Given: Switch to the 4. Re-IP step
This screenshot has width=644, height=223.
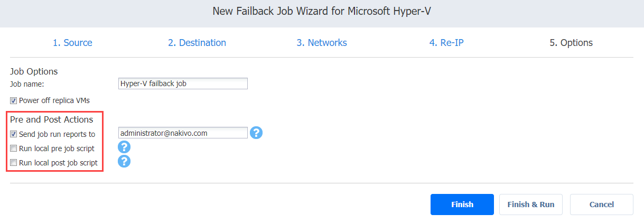Looking at the screenshot, I should click(446, 43).
